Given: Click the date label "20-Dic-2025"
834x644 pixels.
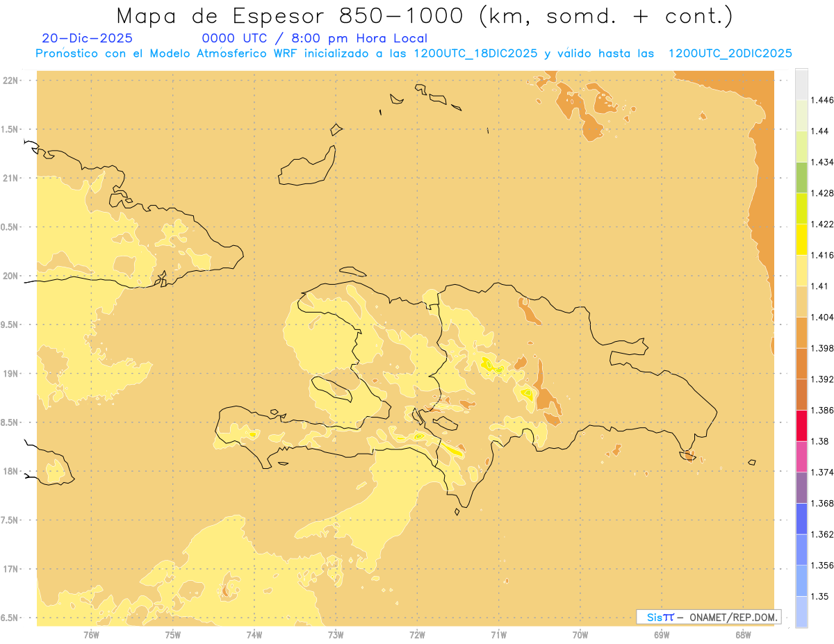Looking at the screenshot, I should pyautogui.click(x=87, y=38).
